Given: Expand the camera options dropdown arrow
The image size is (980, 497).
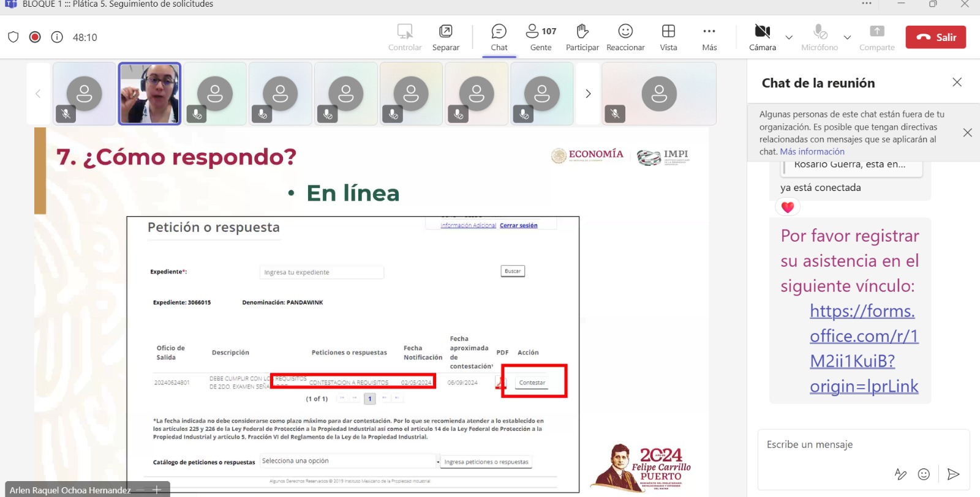Looking at the screenshot, I should point(789,37).
